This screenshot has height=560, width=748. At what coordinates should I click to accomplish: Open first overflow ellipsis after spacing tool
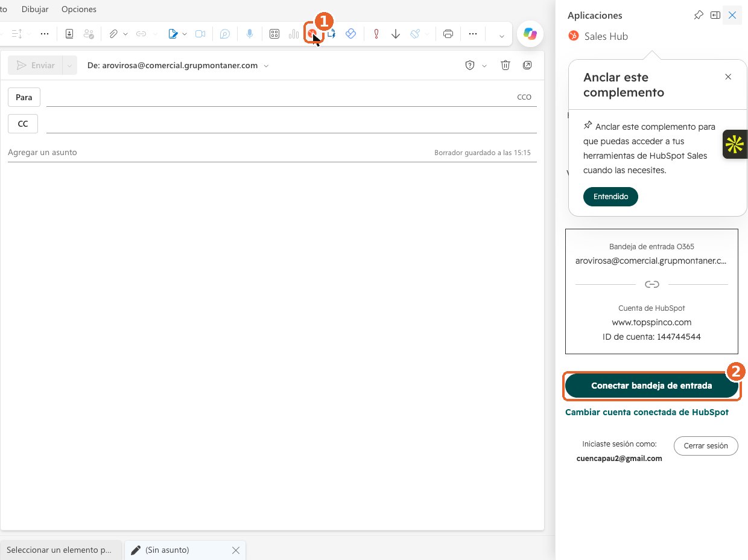[44, 34]
